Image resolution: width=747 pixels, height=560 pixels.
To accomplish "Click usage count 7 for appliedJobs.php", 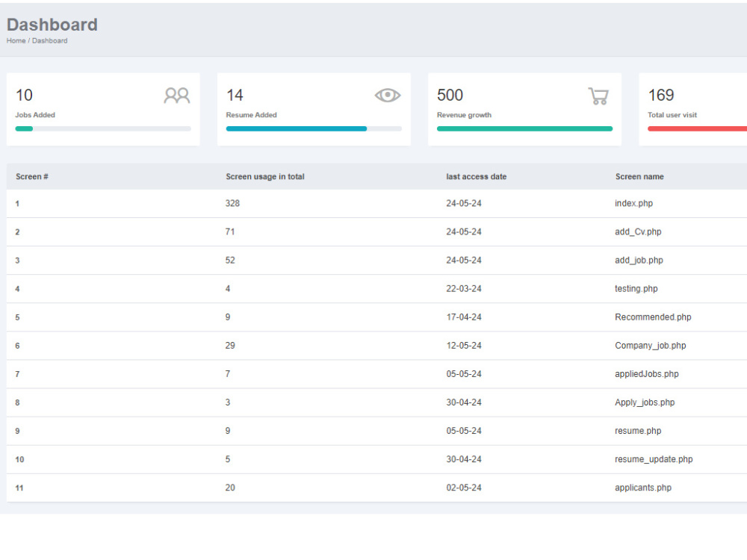I will [x=228, y=374].
